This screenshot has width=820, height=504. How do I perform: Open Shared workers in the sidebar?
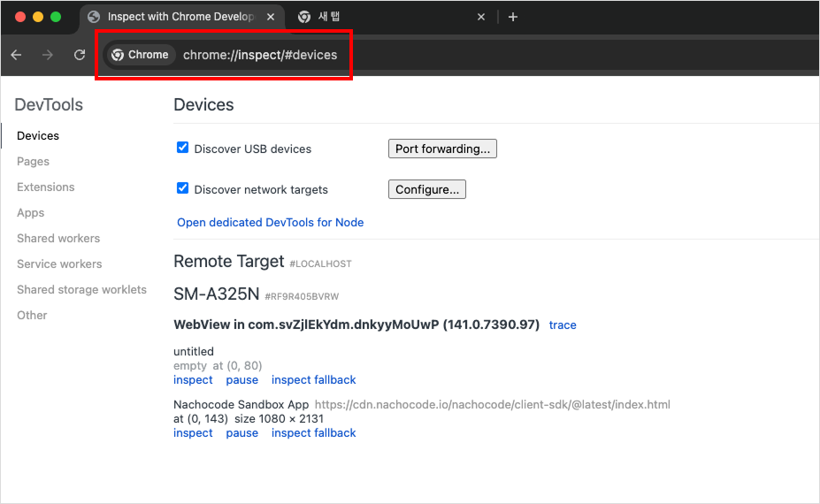coord(58,239)
